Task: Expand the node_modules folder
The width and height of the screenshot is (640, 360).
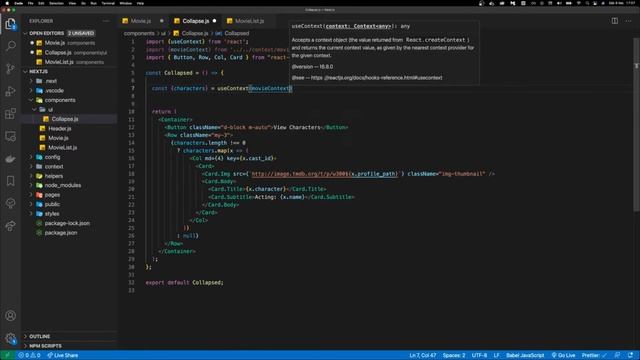Action: click(x=62, y=185)
